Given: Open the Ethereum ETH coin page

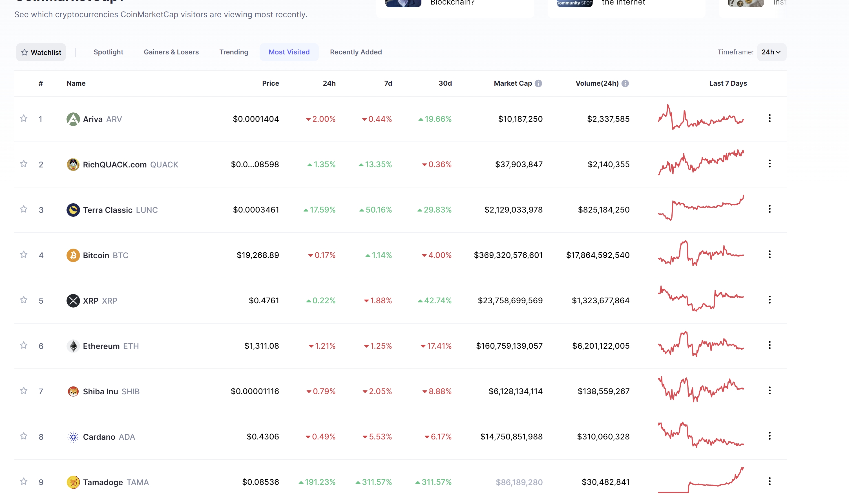Looking at the screenshot, I should pos(111,346).
